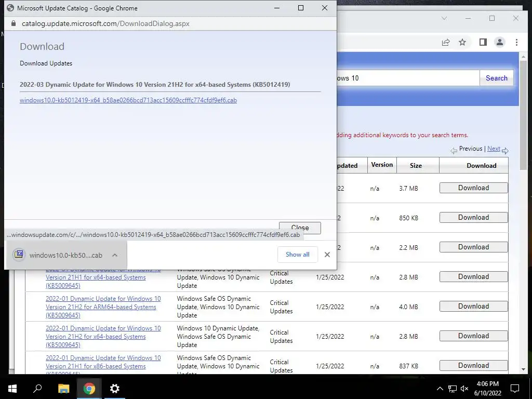
Task: Expand options chevron for downloaded cab file
Action: tap(115, 255)
